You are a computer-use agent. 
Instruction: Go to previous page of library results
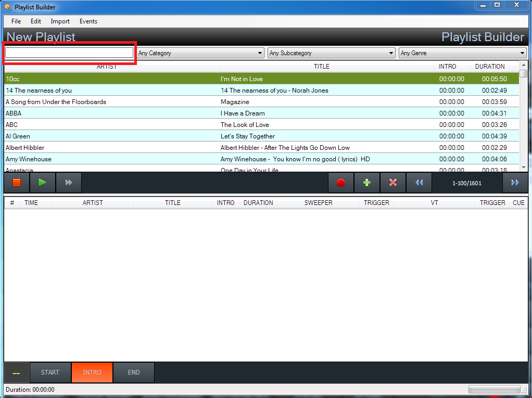419,183
